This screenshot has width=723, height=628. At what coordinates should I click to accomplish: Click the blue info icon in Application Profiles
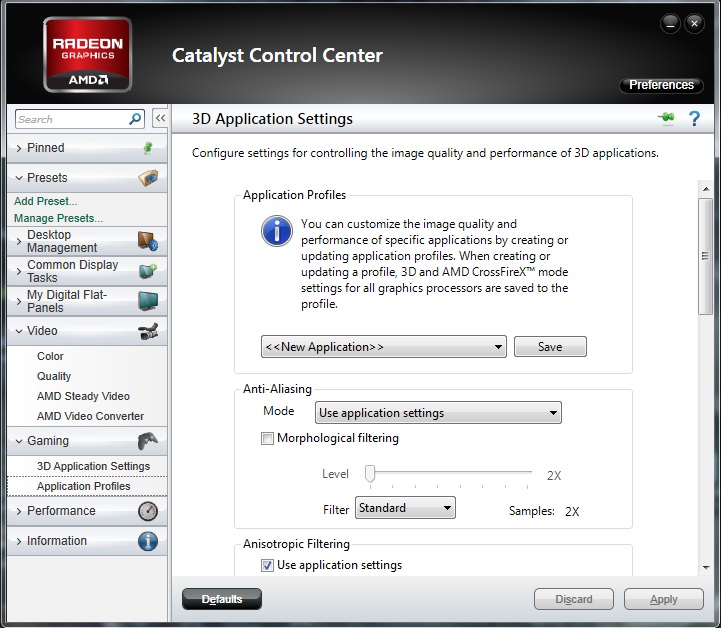277,231
